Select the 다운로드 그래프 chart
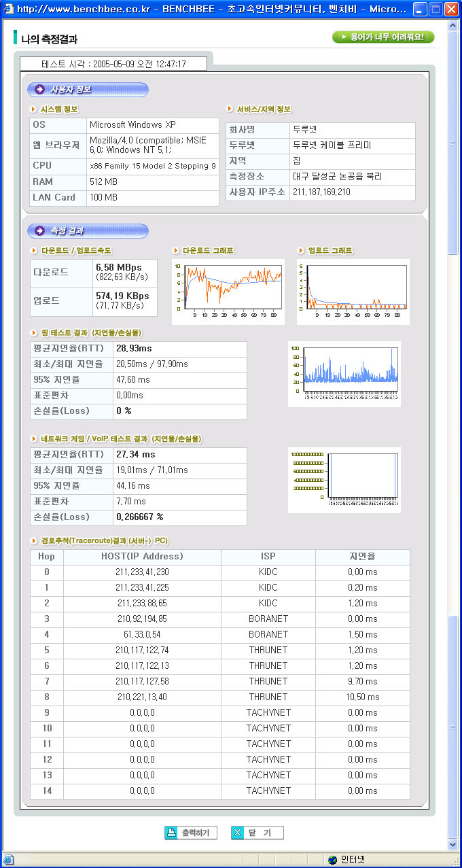Image resolution: width=462 pixels, height=868 pixels. tap(228, 291)
